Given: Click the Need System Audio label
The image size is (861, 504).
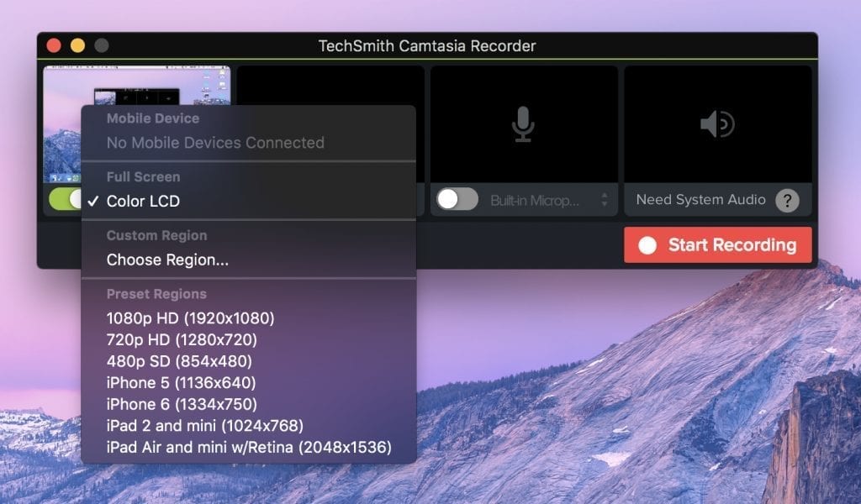Looking at the screenshot, I should tap(700, 200).
